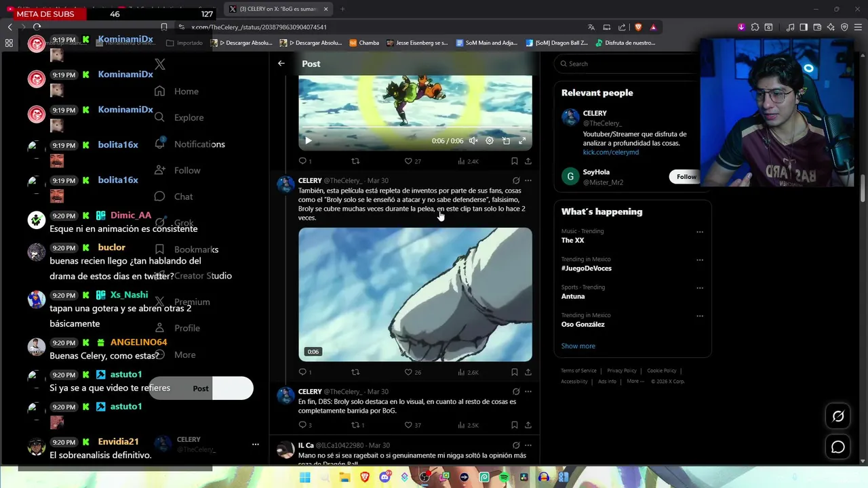Bookmark the tweet with 2.5K views
Screen dimensions: 868x488
(514, 425)
